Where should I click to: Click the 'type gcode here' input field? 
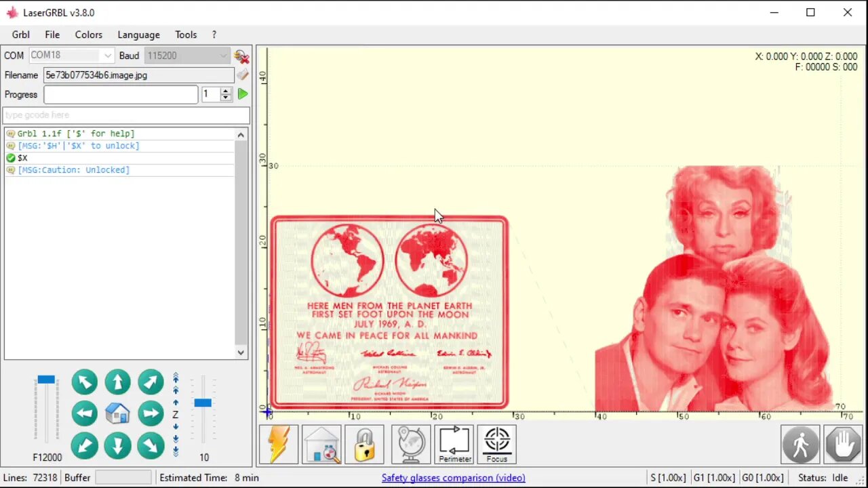point(126,115)
